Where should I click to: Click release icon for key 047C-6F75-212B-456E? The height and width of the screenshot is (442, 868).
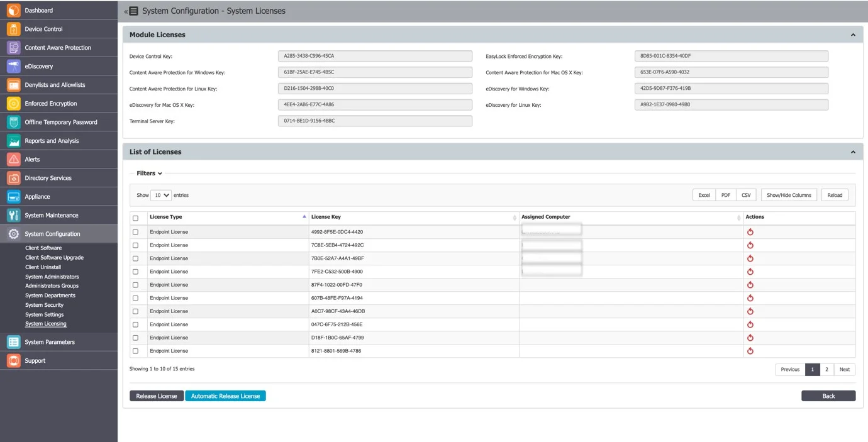(x=750, y=324)
